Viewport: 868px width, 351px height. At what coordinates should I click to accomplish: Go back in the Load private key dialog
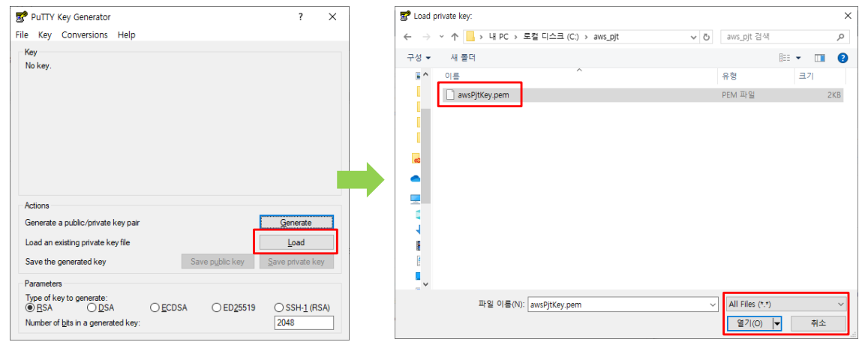[x=407, y=37]
